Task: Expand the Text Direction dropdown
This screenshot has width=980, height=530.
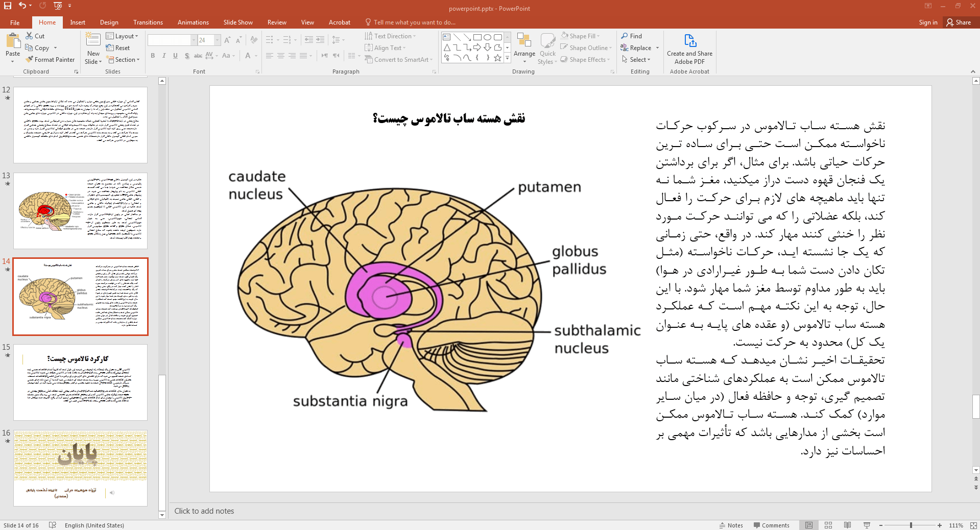Action: [390, 36]
